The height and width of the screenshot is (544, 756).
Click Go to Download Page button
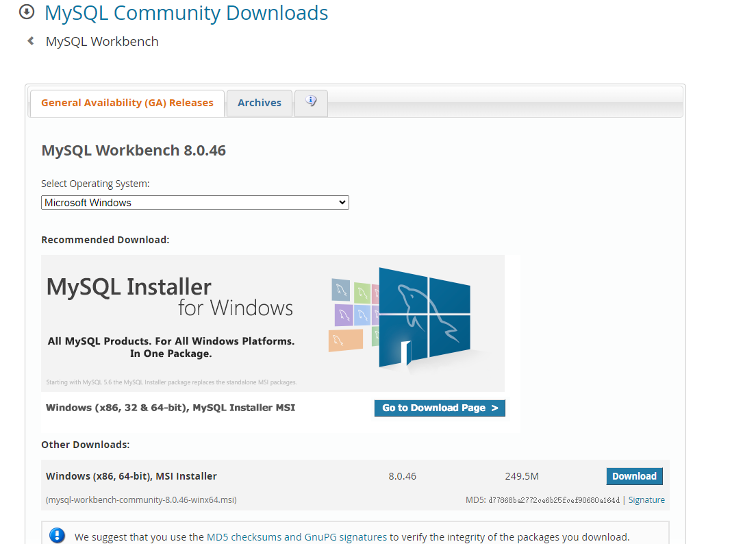[440, 408]
